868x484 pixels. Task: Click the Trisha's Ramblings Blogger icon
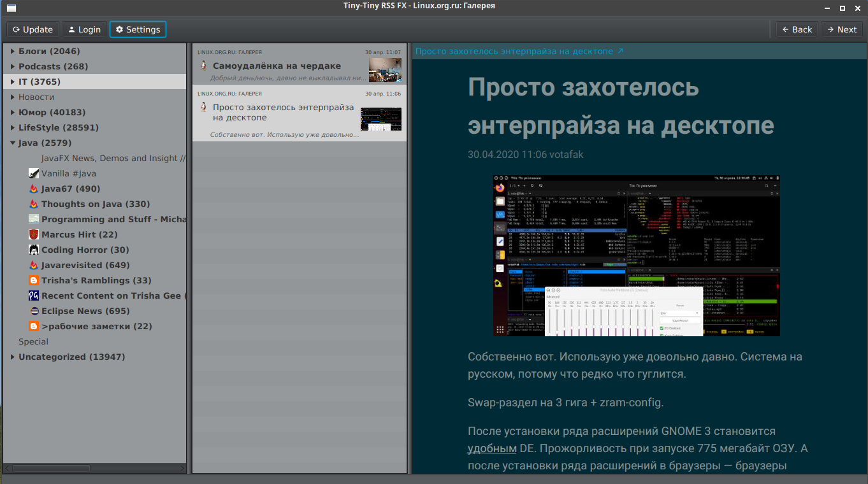[x=34, y=280]
